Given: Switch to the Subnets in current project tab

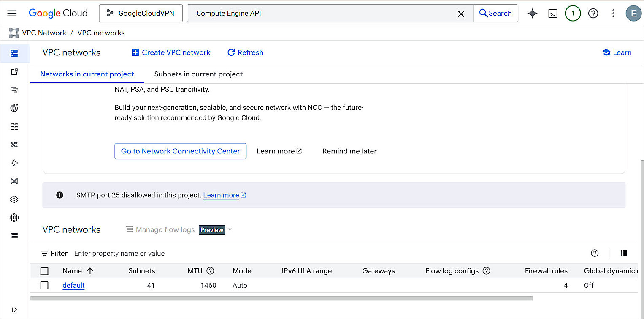Looking at the screenshot, I should pyautogui.click(x=198, y=74).
